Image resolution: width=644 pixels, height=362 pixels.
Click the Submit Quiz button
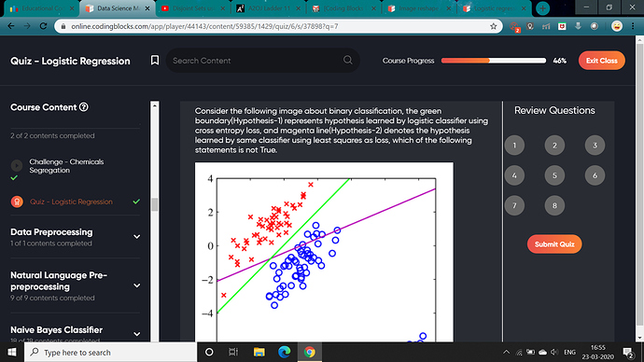point(554,244)
